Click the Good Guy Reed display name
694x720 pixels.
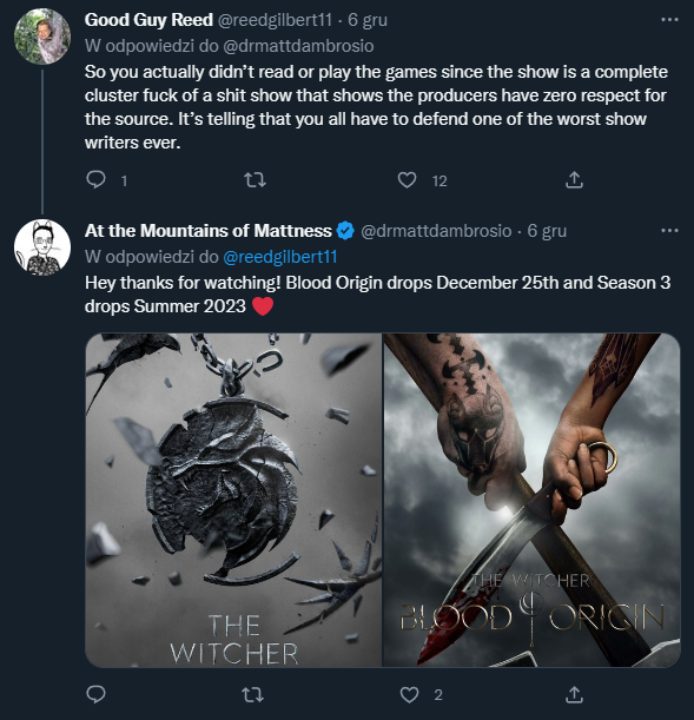point(148,20)
